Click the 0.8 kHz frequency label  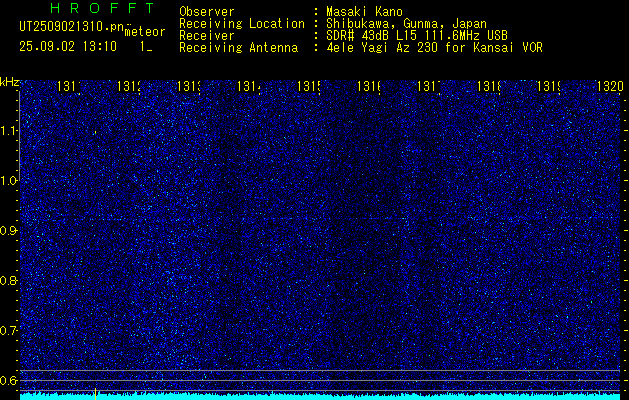click(x=9, y=280)
